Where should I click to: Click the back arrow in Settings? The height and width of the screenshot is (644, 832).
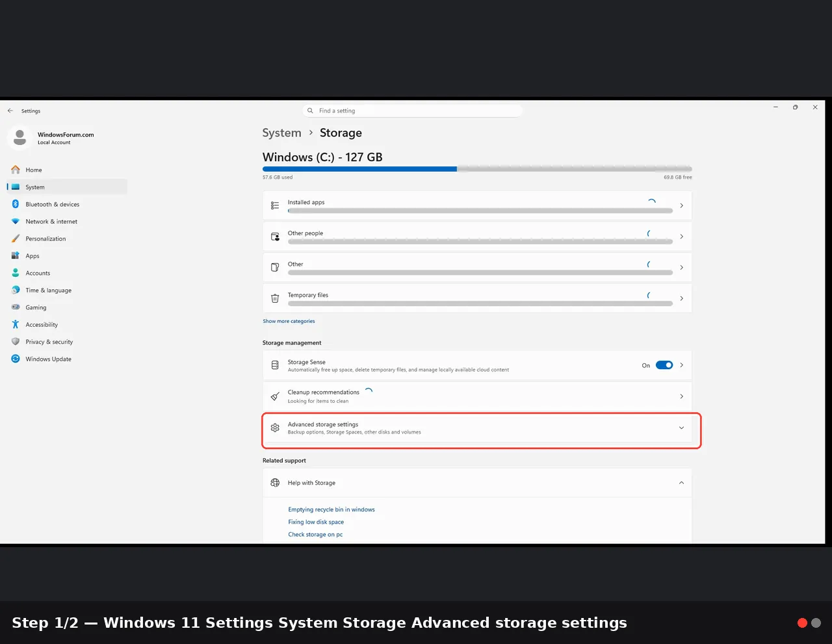10,111
